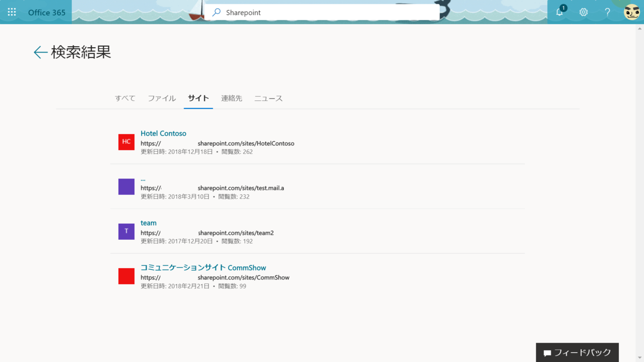Switch to the ニュース tab
Viewport: 644px width, 362px height.
pyautogui.click(x=268, y=98)
